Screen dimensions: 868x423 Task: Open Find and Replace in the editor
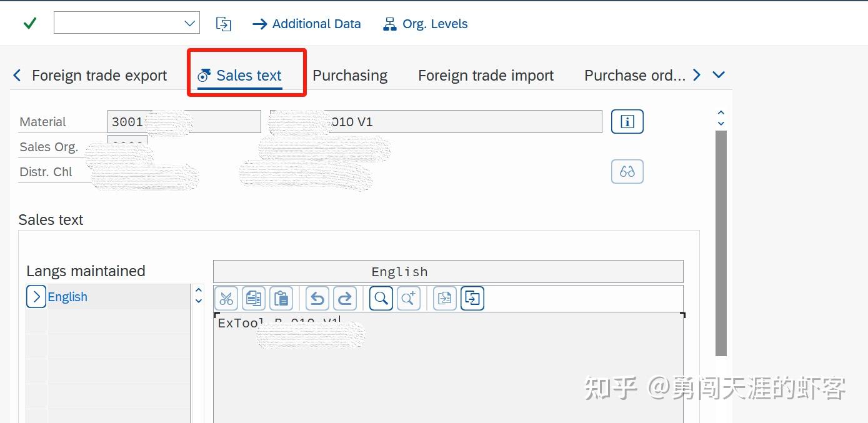(408, 298)
